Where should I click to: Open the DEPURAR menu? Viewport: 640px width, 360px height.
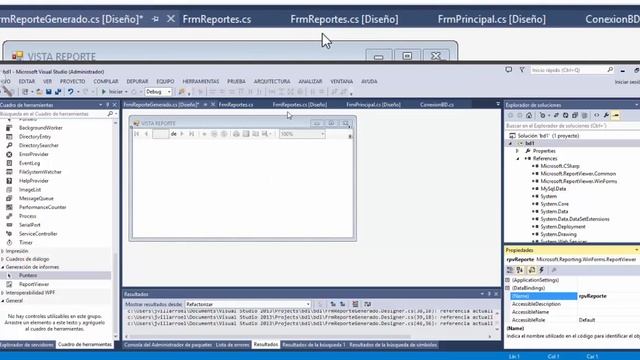point(137,82)
